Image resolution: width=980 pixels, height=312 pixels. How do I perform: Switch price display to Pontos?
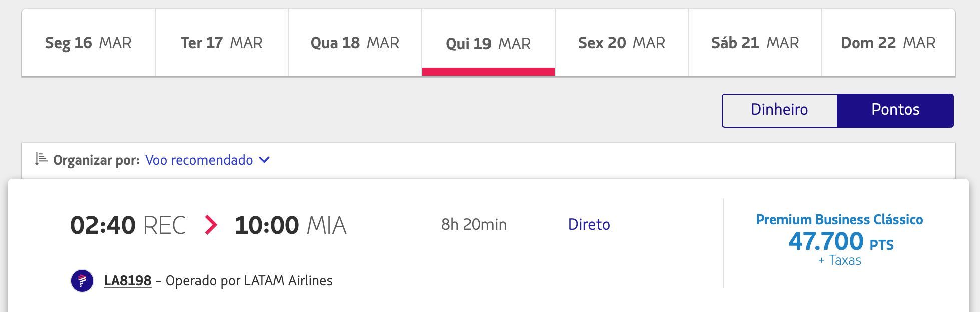point(895,110)
